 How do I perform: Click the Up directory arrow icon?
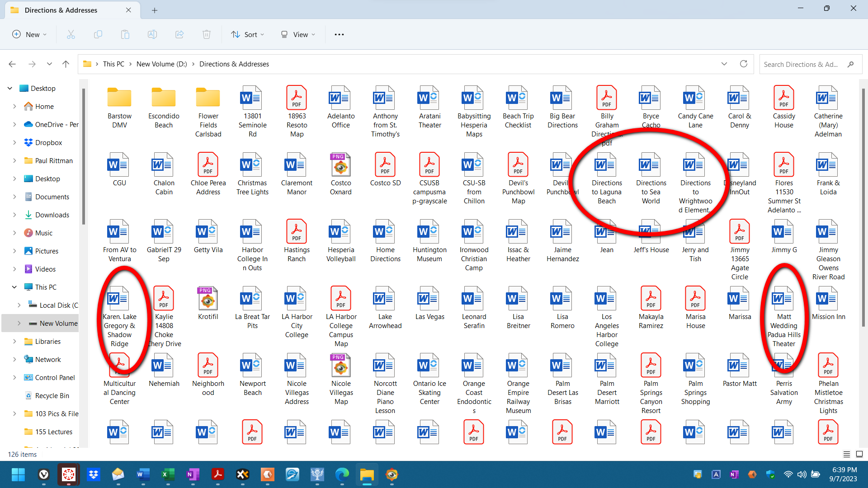[x=66, y=64]
